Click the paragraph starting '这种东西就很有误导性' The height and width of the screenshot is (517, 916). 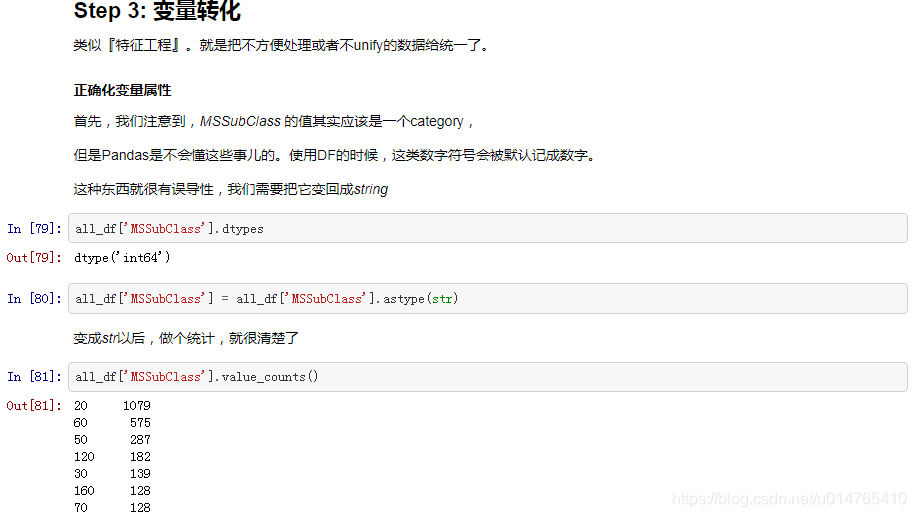coord(231,189)
